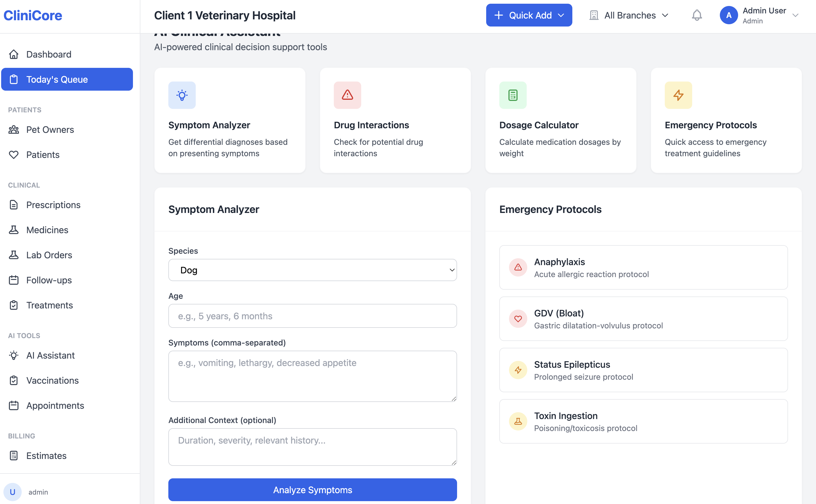Expand the Quick Add menu

click(x=529, y=15)
